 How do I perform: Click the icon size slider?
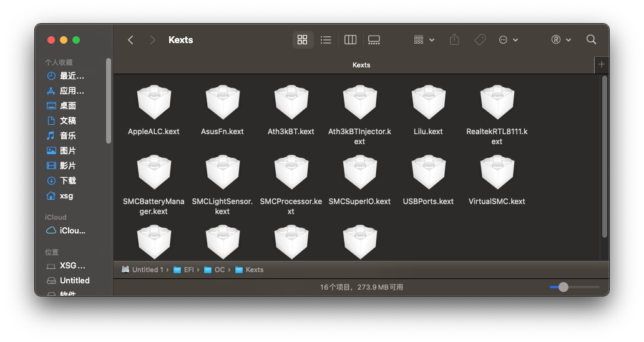tap(574, 287)
